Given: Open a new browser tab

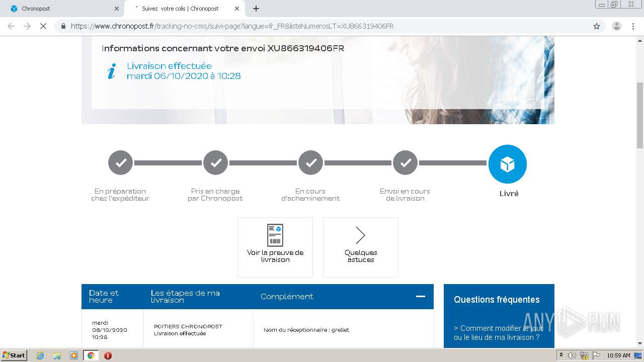Looking at the screenshot, I should click(x=256, y=9).
